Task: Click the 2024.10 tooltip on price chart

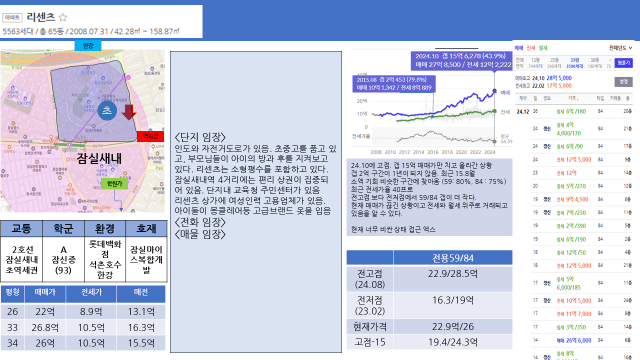Action: [461, 60]
